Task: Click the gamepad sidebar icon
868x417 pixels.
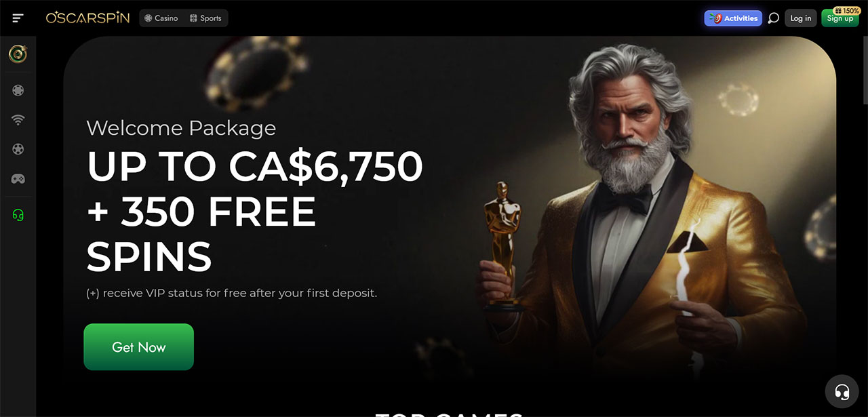Action: (18, 179)
